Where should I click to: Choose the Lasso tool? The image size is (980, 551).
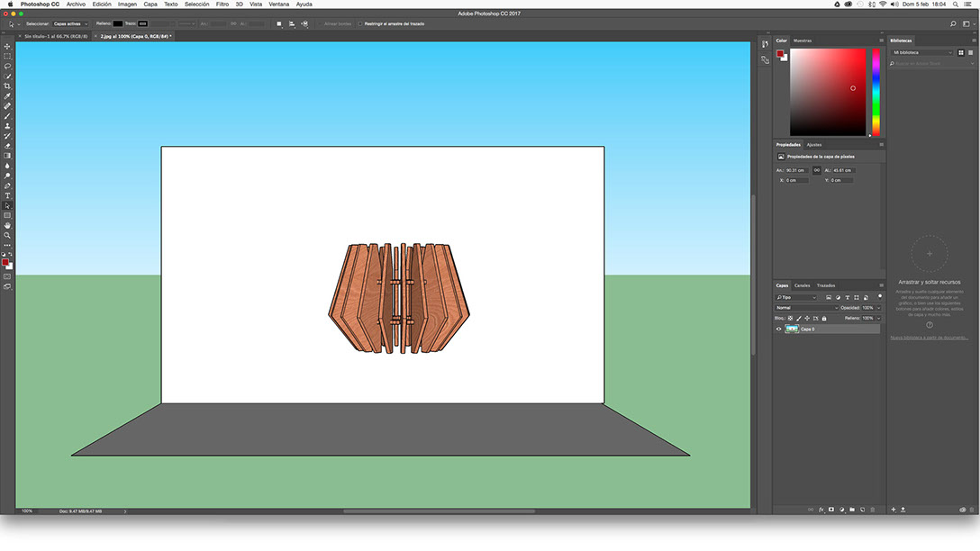point(7,66)
